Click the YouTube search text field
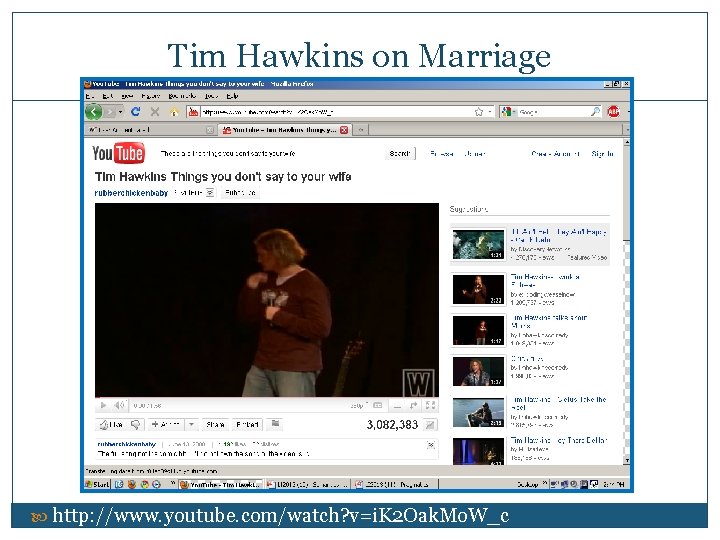Viewport: 720px width, 540px height. coord(269,153)
